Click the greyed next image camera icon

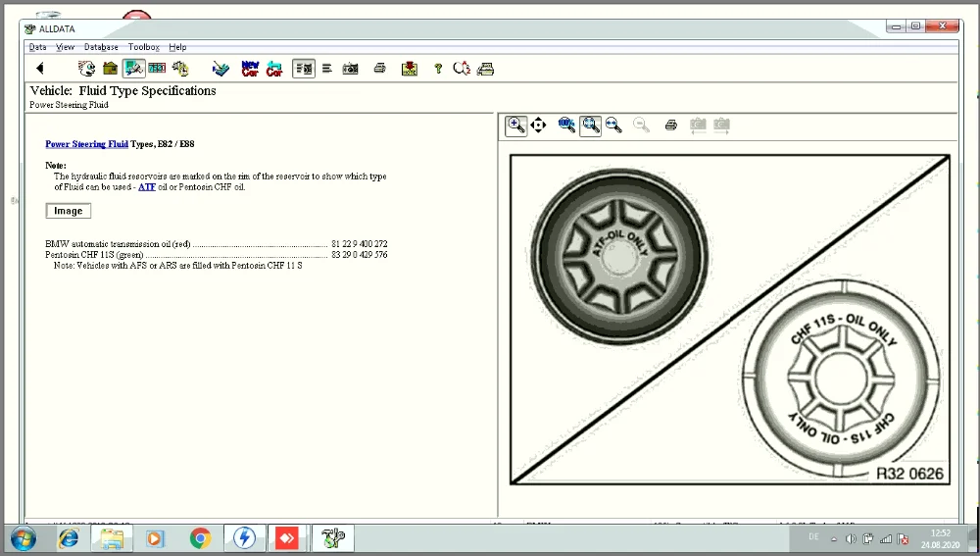coord(721,126)
